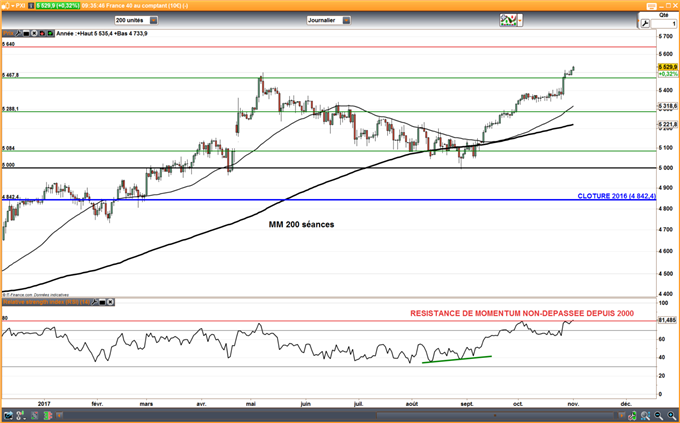Image resolution: width=680 pixels, height=423 pixels.
Task: Click the third bottom-left toolbar icon
Action: coord(34,415)
